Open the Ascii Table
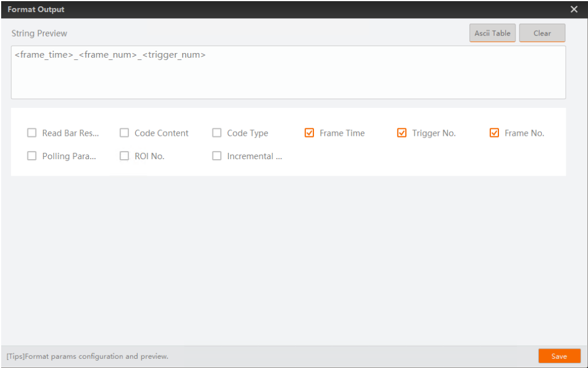The image size is (588, 368). pos(492,33)
